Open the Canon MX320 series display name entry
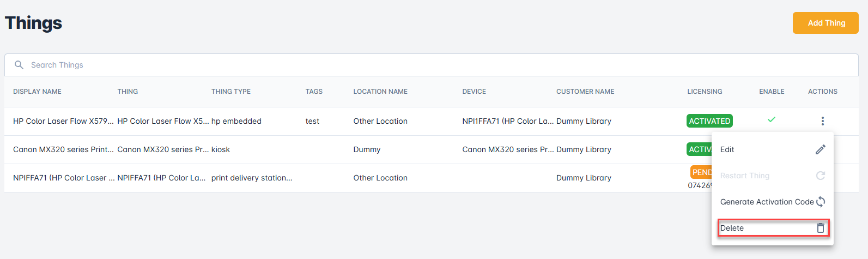The width and height of the screenshot is (868, 259). (x=63, y=149)
